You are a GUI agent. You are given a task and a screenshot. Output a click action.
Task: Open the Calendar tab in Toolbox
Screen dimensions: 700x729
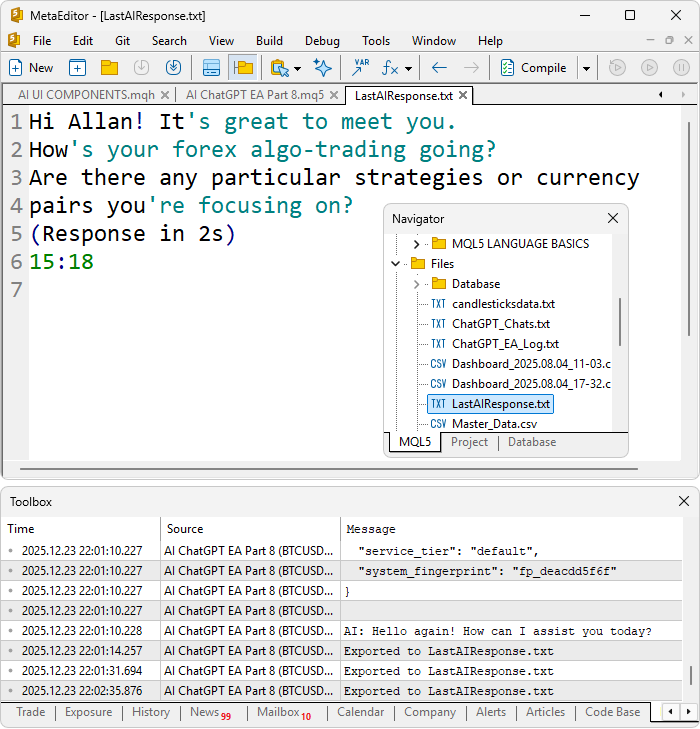coord(360,712)
